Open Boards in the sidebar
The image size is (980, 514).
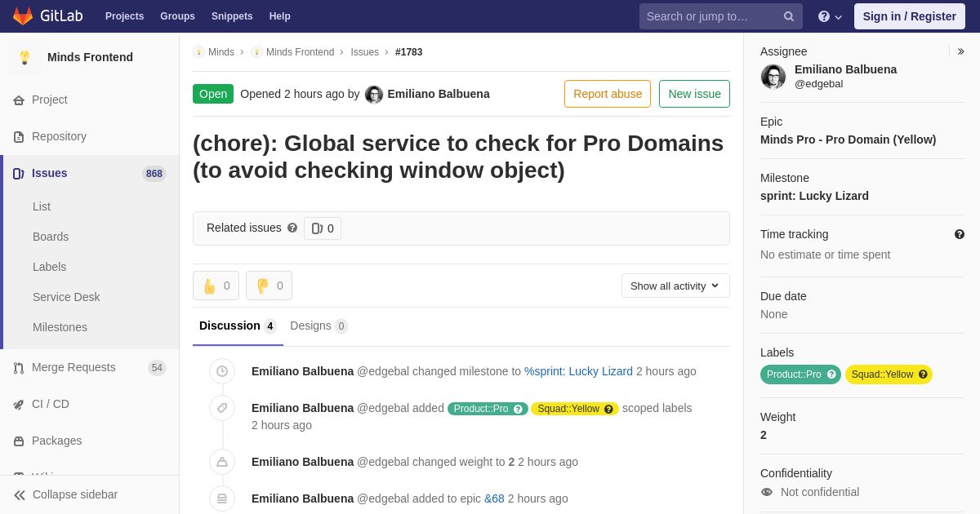pyautogui.click(x=51, y=237)
